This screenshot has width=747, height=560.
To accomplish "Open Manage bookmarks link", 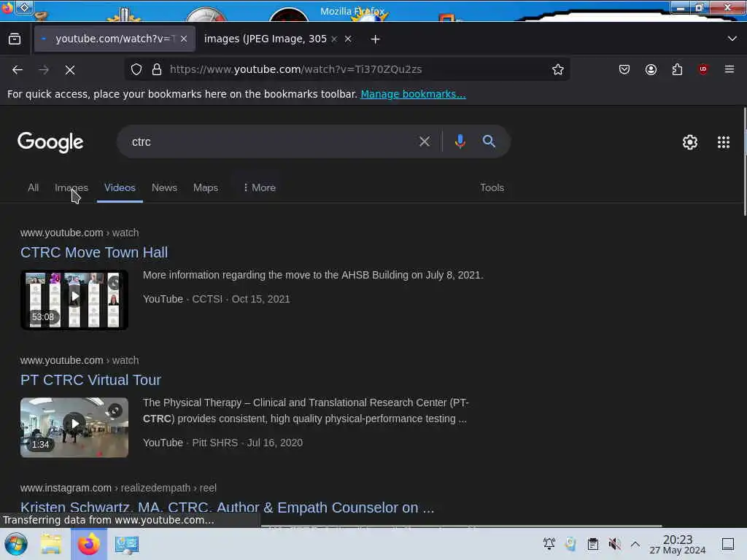I will coord(413,94).
